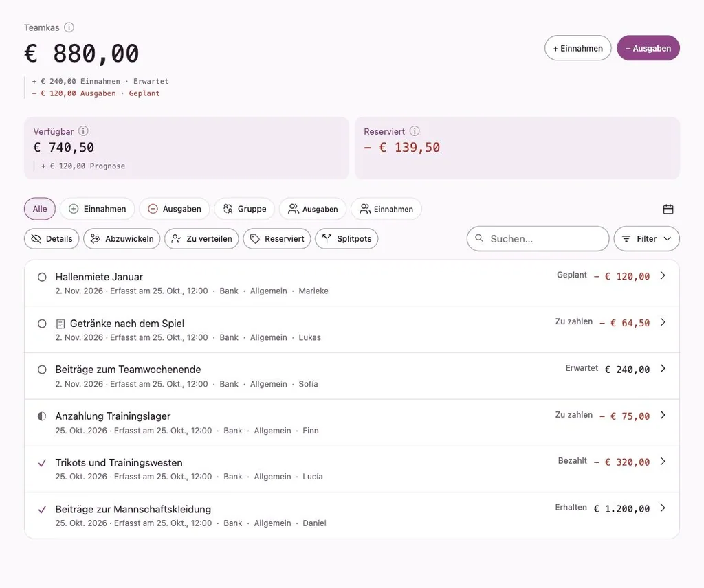Viewport: 704px width, 588px height.
Task: Toggle the Reserviert tag filter chip
Action: pos(277,238)
